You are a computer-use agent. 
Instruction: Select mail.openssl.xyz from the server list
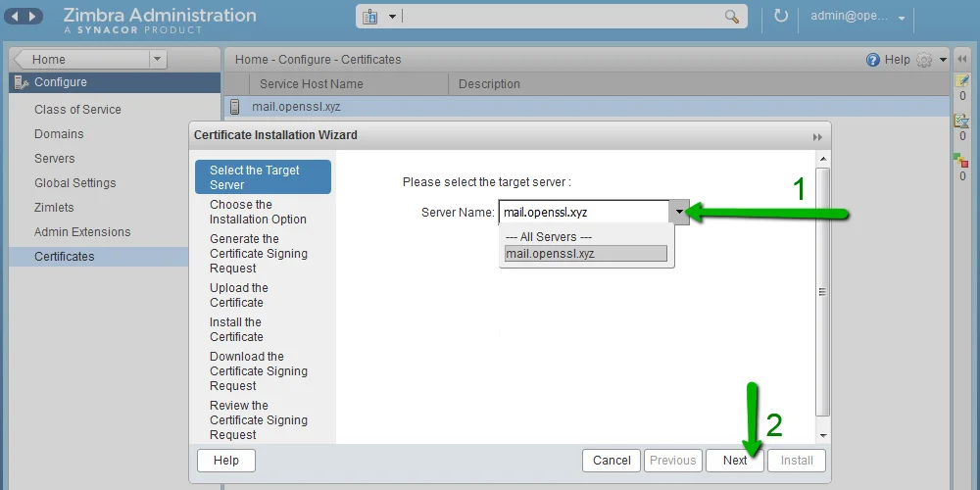(x=585, y=254)
